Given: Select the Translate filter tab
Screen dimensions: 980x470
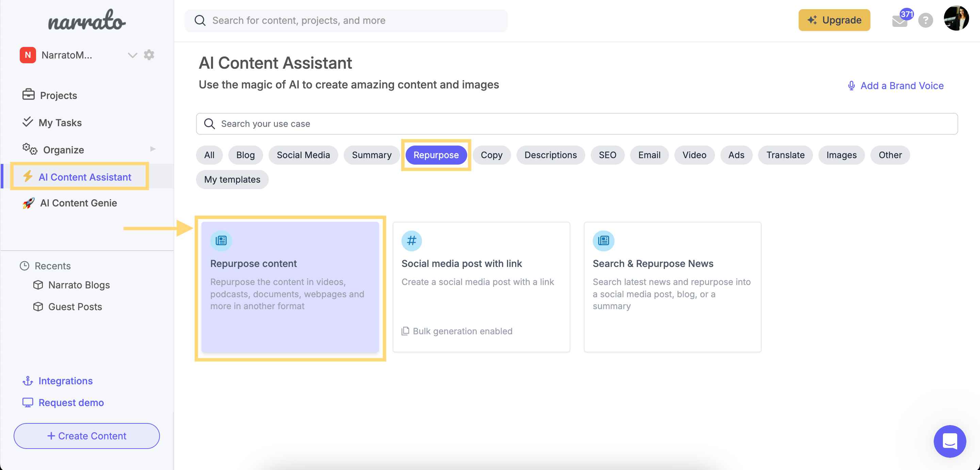Looking at the screenshot, I should [785, 155].
